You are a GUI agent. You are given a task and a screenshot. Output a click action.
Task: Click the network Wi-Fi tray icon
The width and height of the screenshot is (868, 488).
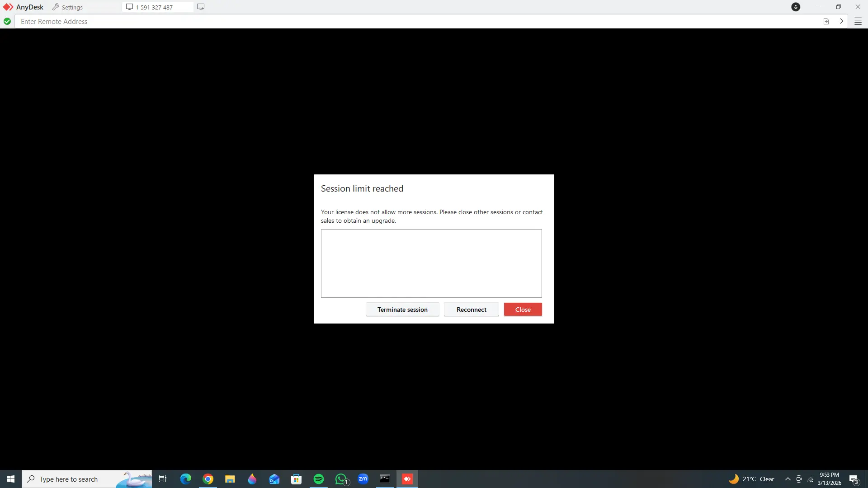pyautogui.click(x=810, y=479)
